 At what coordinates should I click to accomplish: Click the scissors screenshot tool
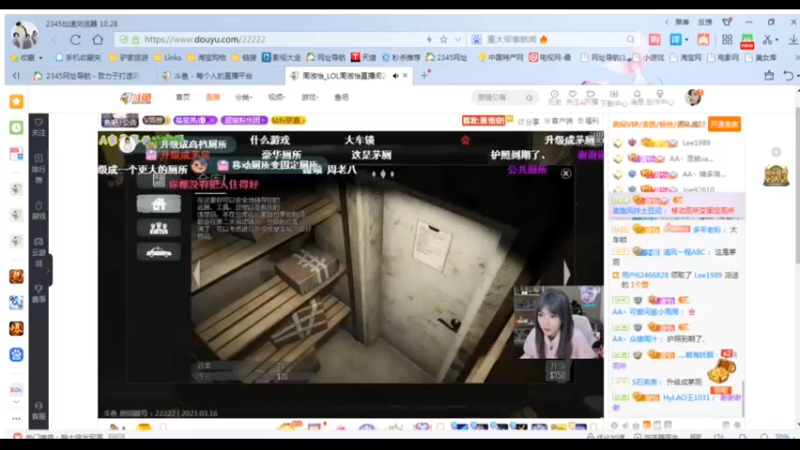pyautogui.click(x=767, y=39)
